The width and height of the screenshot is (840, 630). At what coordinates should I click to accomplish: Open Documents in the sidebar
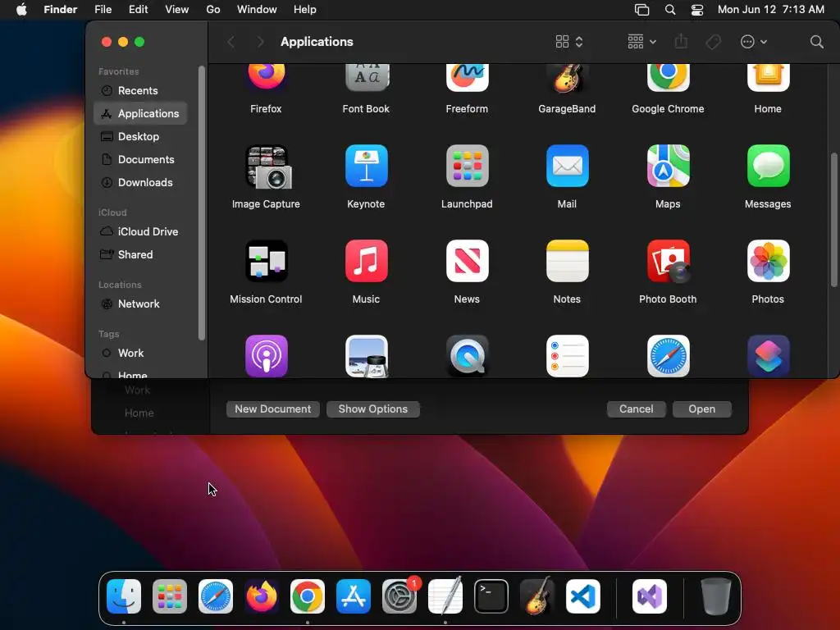coord(140,160)
